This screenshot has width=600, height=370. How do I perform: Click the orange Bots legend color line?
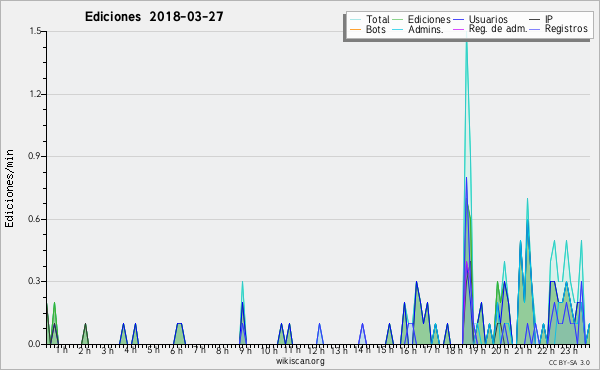pos(355,29)
